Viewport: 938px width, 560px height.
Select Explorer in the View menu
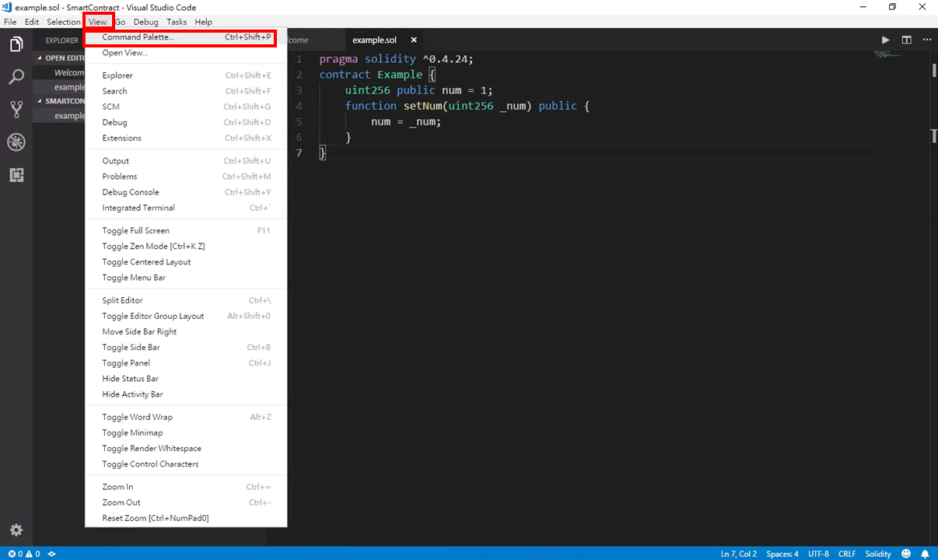point(186,75)
